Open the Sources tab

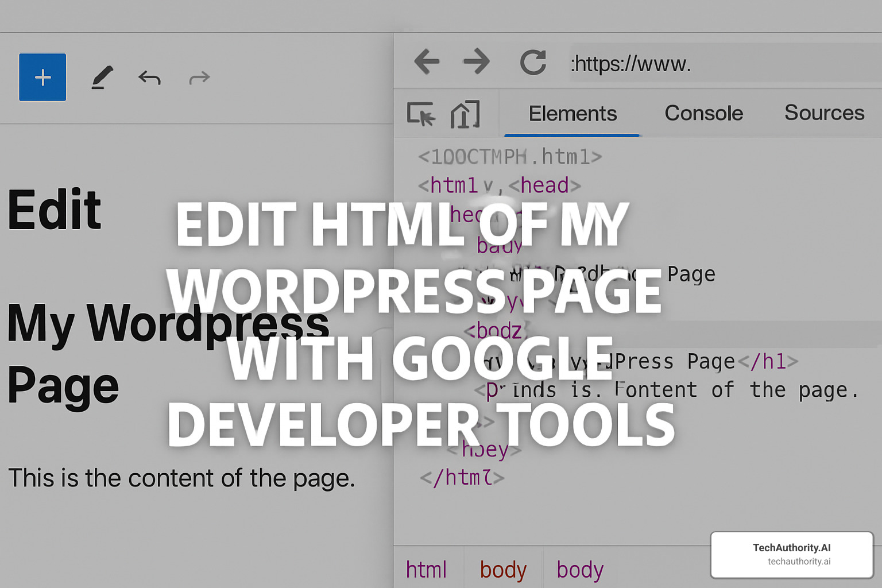point(824,113)
